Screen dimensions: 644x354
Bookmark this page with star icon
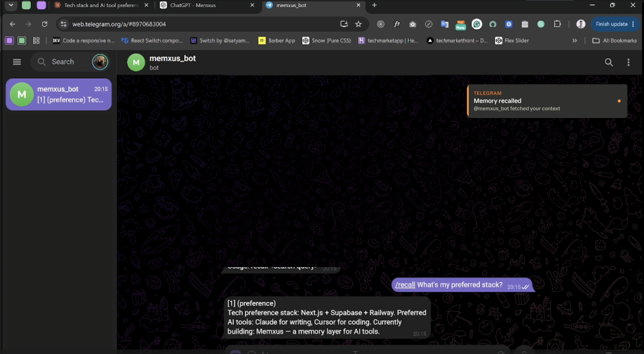point(358,24)
